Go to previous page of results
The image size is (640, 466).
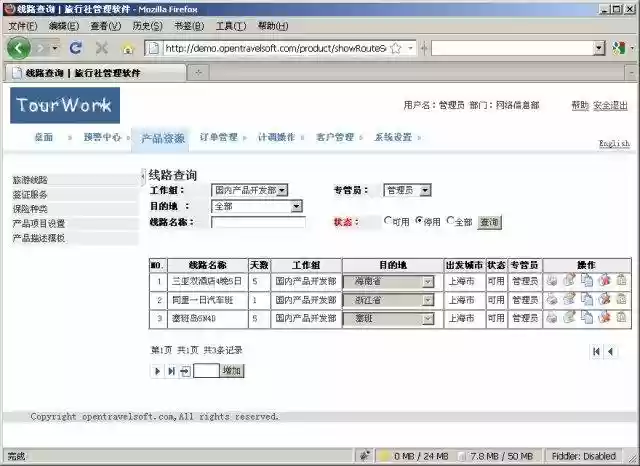point(611,351)
